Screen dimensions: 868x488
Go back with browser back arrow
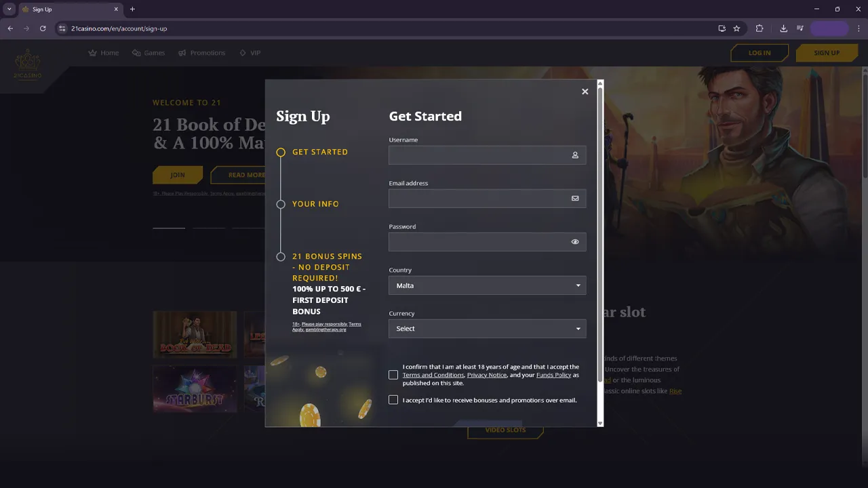(x=10, y=28)
